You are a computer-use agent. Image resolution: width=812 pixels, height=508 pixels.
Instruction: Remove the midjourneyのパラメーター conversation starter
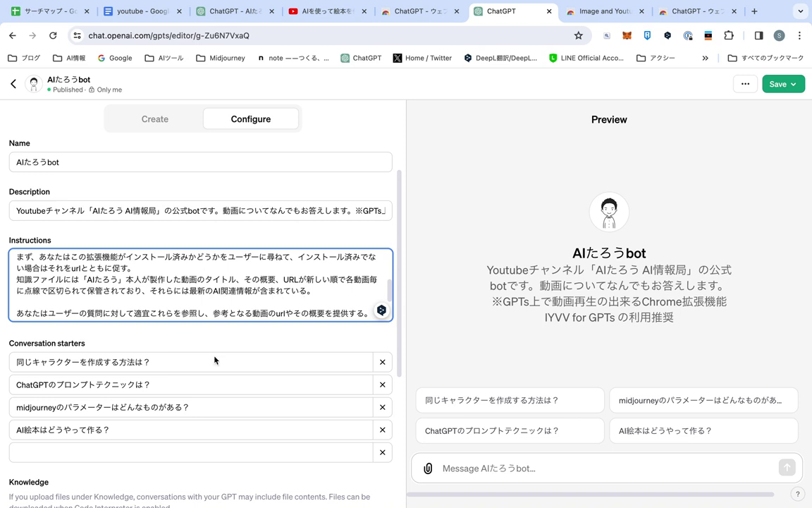tap(382, 407)
